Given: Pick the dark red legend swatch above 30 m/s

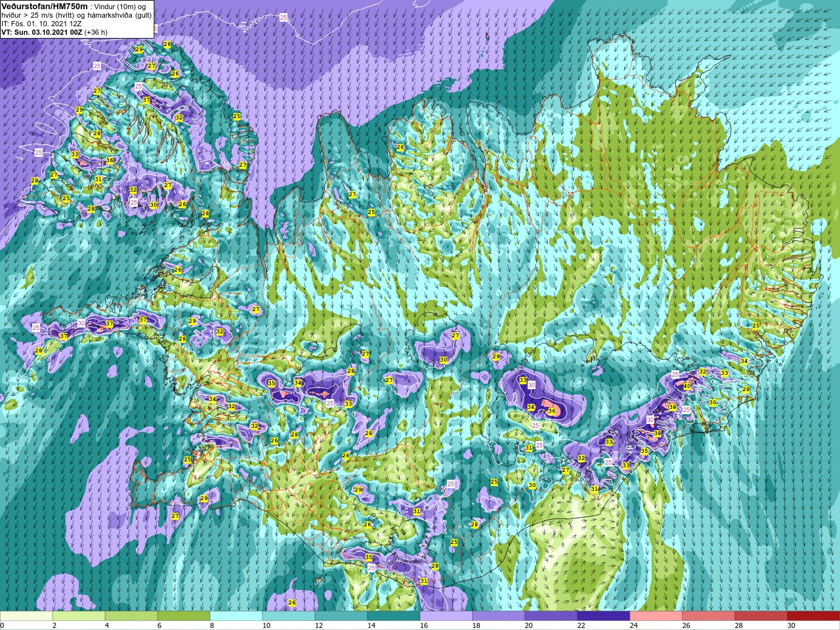Looking at the screenshot, I should (814, 616).
